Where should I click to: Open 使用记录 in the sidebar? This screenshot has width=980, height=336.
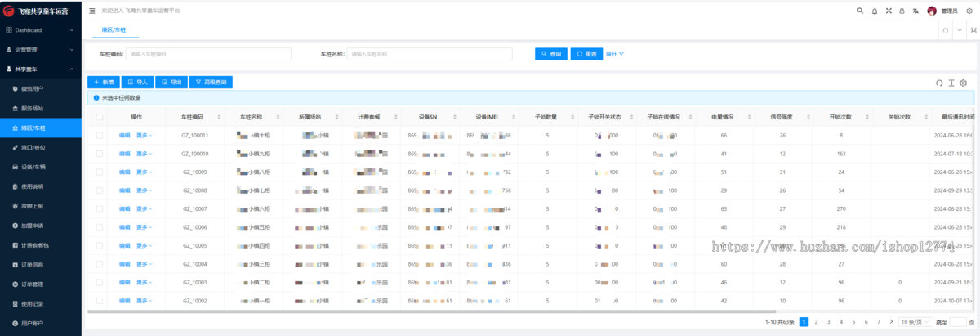click(41, 304)
